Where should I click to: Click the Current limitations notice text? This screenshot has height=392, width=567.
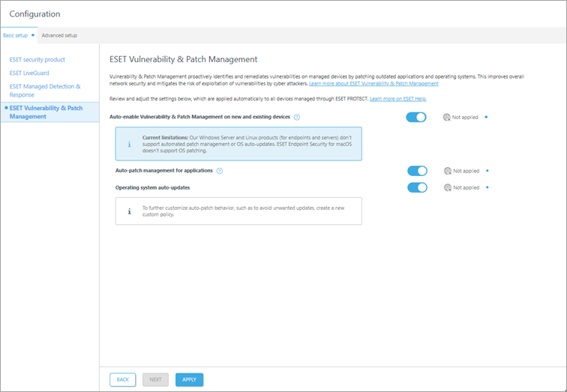coord(247,144)
